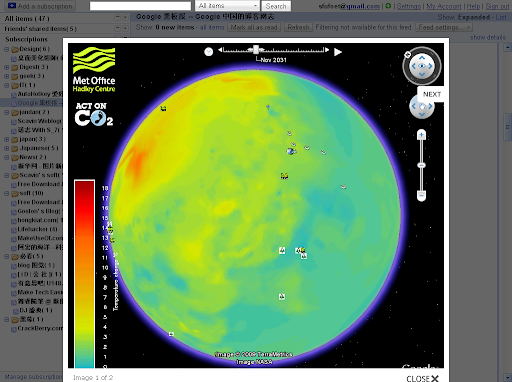512x382 pixels.
Task: Click the clock icon beside the time slider
Action: (208, 52)
